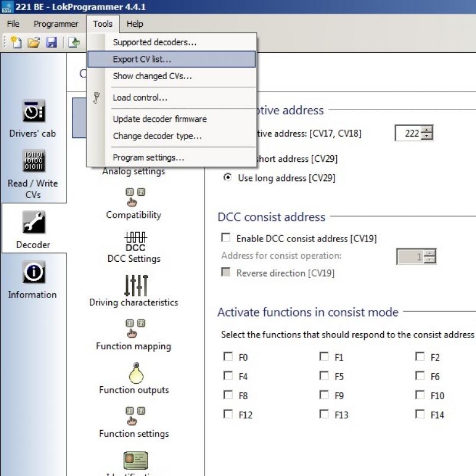Screen dimensions: 476x476
Task: Open the Function outputs light bulb icon
Action: pos(136,373)
